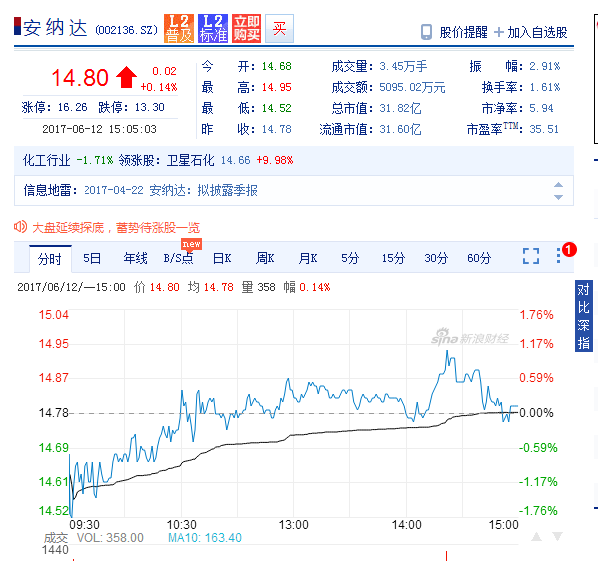Click the 买 buy button
This screenshot has width=598, height=561.
pyautogui.click(x=279, y=28)
